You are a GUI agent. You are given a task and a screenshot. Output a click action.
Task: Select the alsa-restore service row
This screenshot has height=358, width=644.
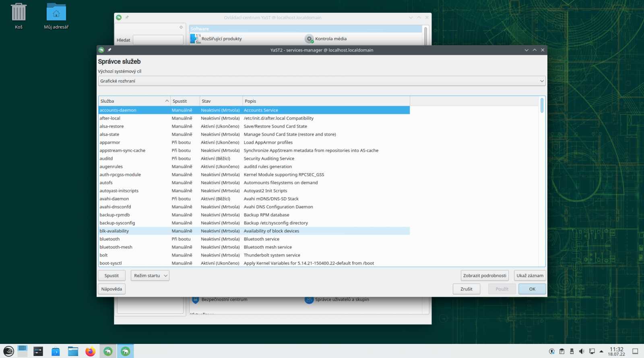click(254, 126)
